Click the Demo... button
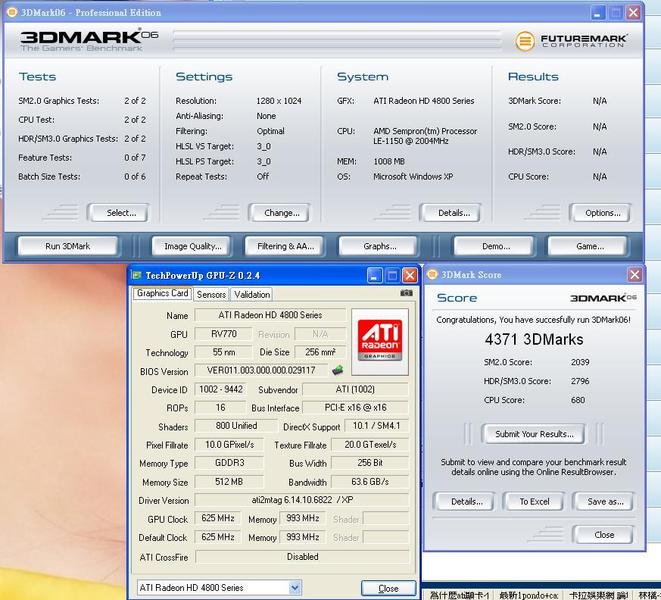The width and height of the screenshot is (661, 600). point(494,246)
